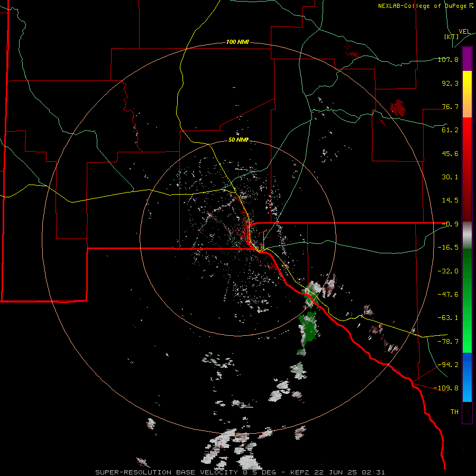Click the -109.8 scale value
The image size is (476, 476).
pyautogui.click(x=446, y=388)
